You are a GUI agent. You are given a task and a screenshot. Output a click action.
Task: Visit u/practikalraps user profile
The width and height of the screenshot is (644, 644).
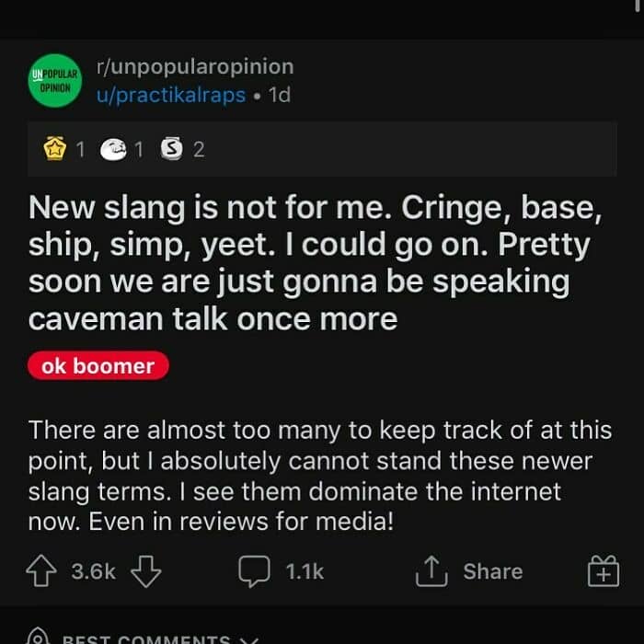[171, 95]
